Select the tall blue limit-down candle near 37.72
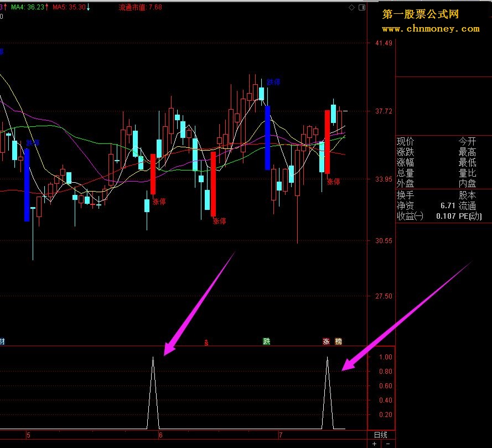 [x=267, y=138]
